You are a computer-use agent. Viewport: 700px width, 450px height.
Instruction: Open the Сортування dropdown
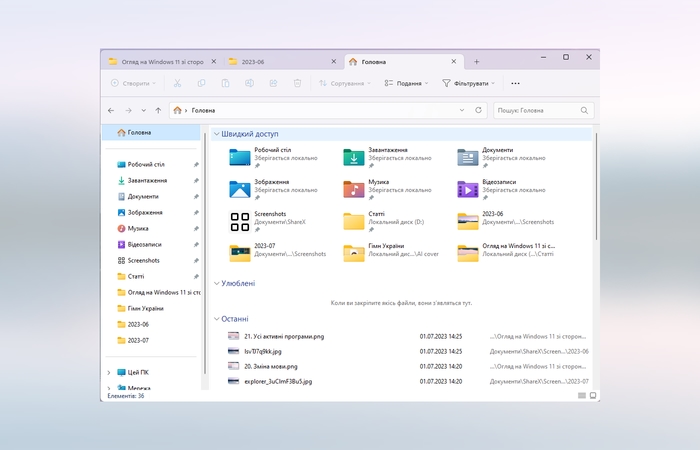[x=344, y=83]
